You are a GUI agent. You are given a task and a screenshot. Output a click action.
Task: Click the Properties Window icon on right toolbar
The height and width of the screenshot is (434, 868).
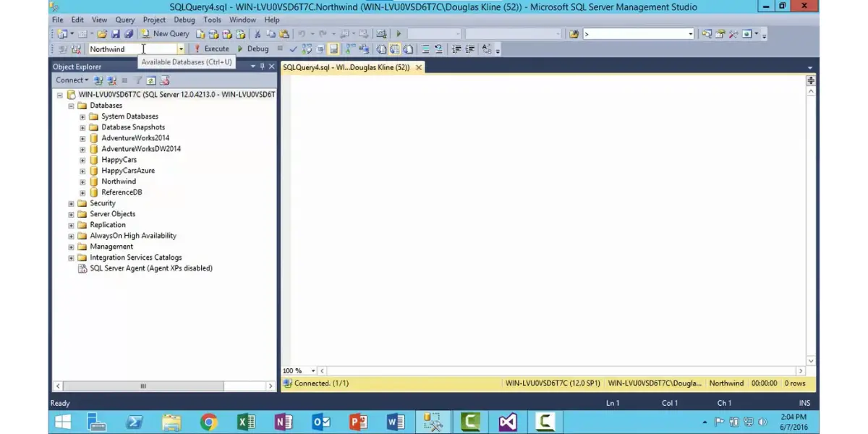click(x=720, y=33)
